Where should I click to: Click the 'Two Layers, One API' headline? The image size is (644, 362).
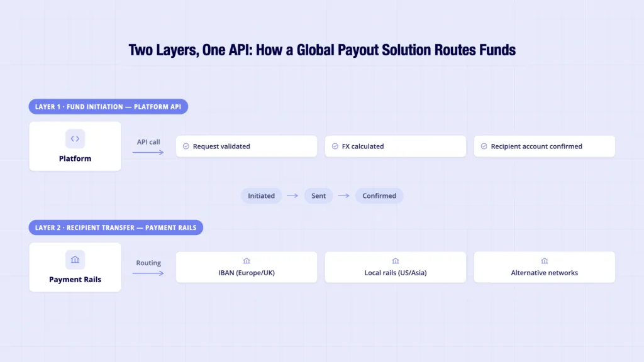pos(322,50)
